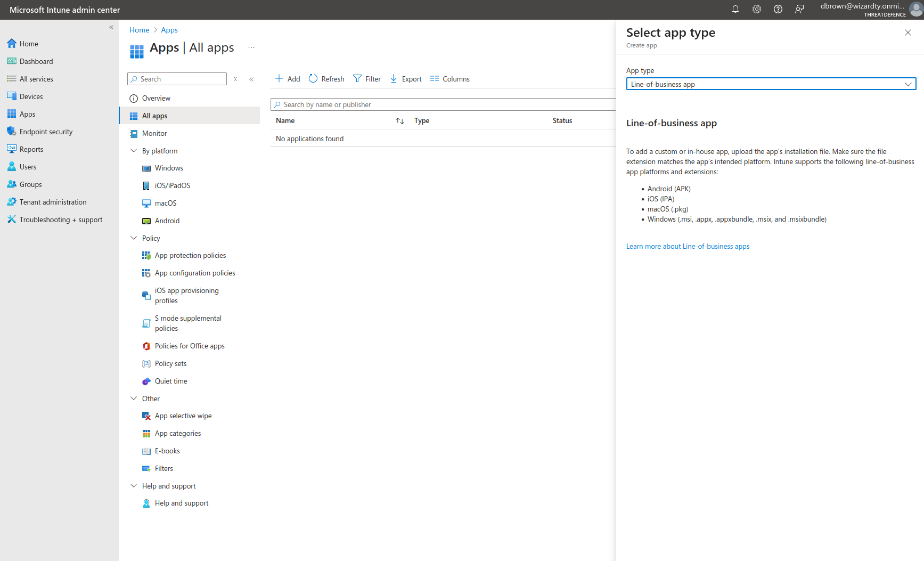
Task: Open the feedback icon in top bar
Action: (799, 9)
